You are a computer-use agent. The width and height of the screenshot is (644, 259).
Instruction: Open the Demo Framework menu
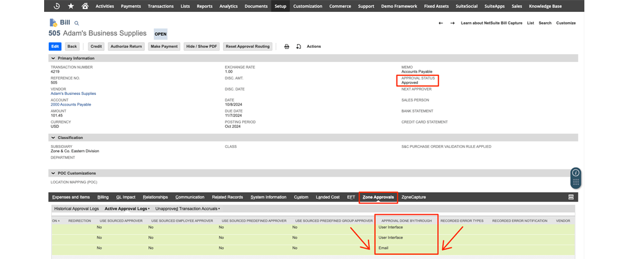[x=399, y=6]
